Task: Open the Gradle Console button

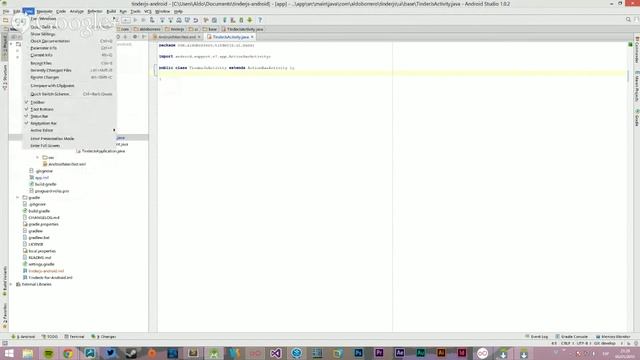Action: coord(571,337)
